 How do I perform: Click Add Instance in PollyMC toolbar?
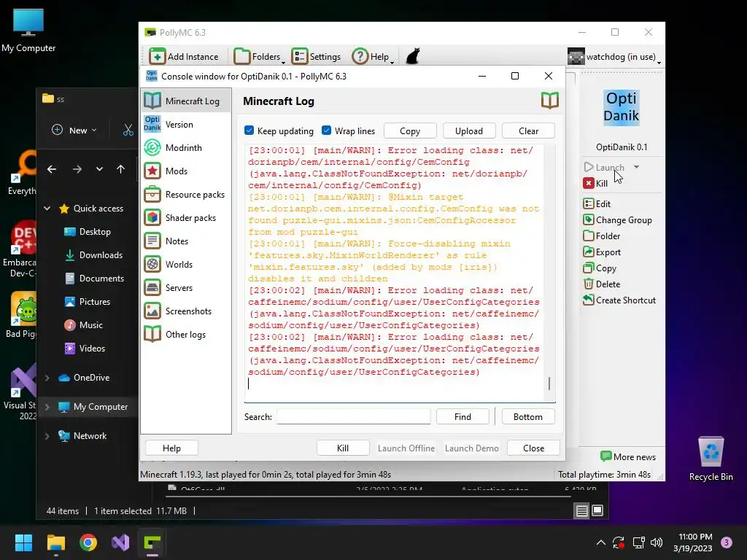tap(184, 56)
